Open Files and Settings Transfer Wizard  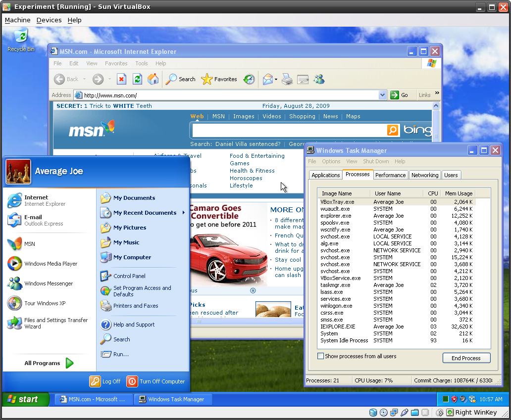tap(48, 323)
